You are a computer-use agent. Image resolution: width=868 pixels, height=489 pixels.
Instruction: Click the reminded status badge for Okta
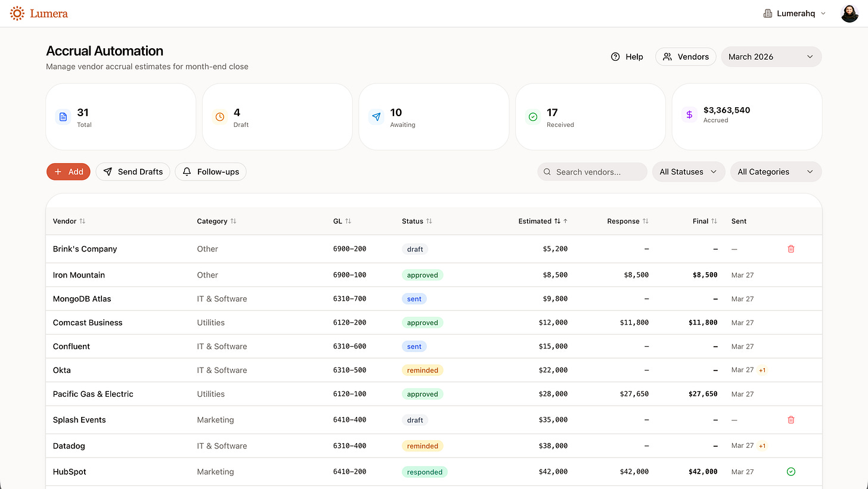coord(423,370)
